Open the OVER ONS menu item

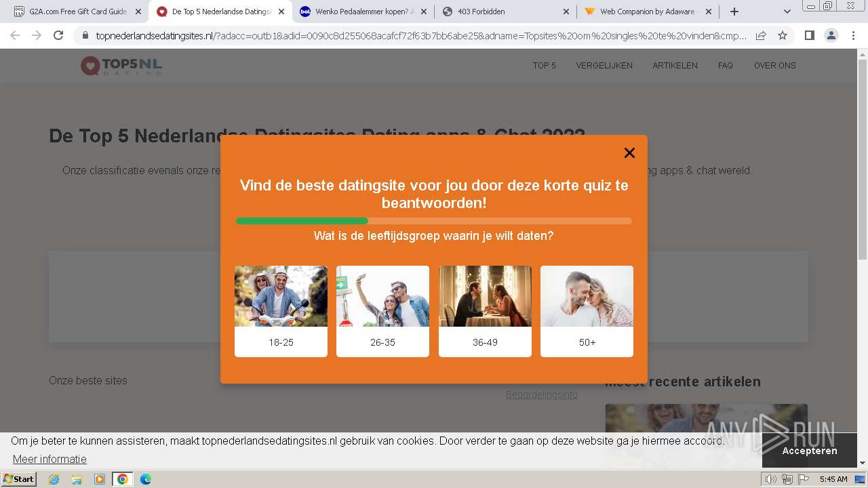(775, 66)
